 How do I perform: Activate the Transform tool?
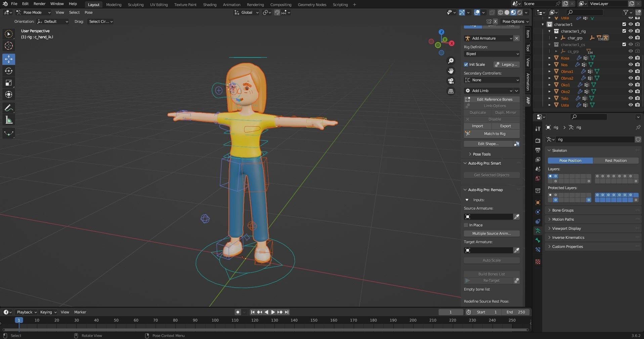pyautogui.click(x=9, y=94)
